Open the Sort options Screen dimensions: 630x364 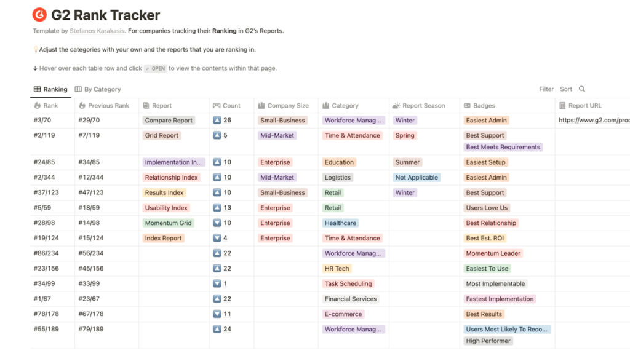coord(565,89)
